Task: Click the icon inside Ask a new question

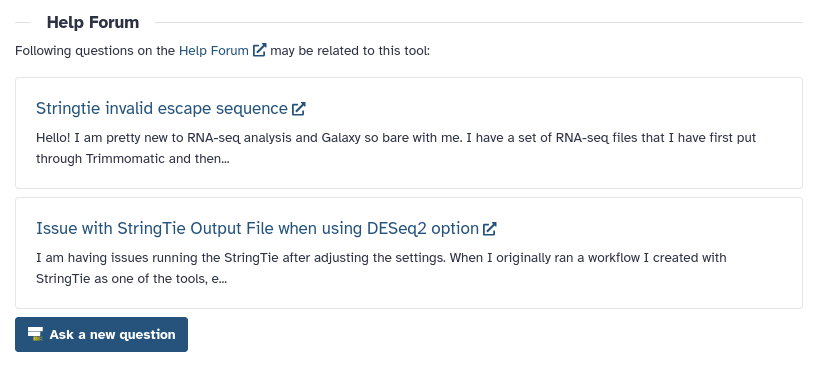Action: pyautogui.click(x=35, y=334)
